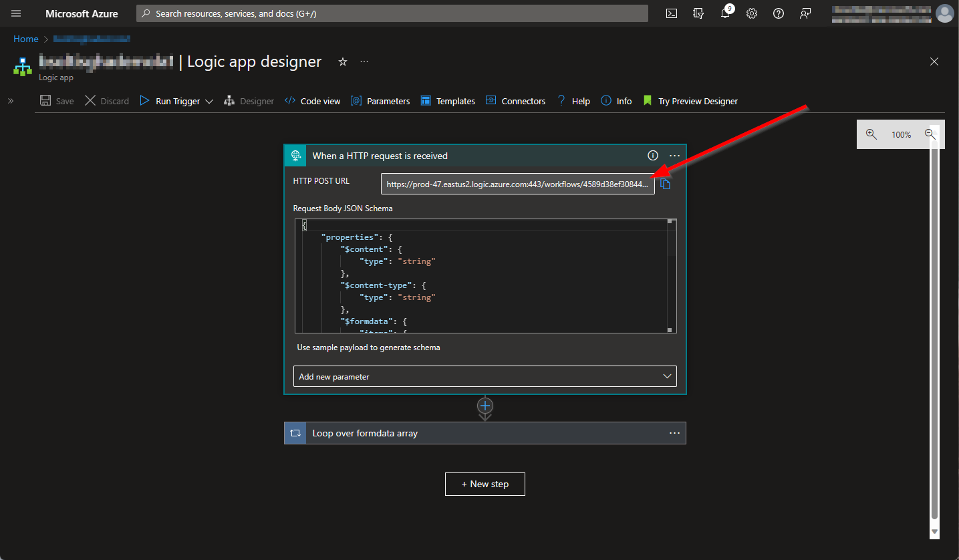Focus the Azure search resources box
This screenshot has width=959, height=560.
pyautogui.click(x=392, y=13)
